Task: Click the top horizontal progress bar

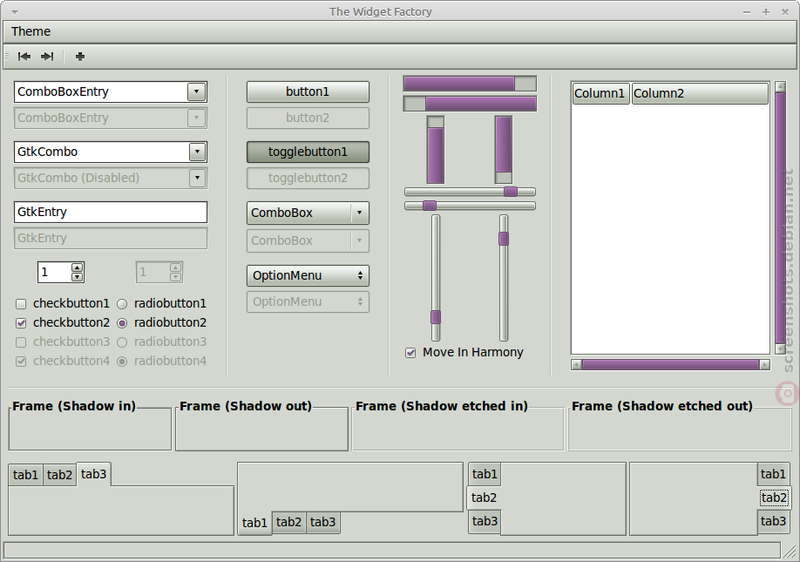Action: pyautogui.click(x=470, y=84)
